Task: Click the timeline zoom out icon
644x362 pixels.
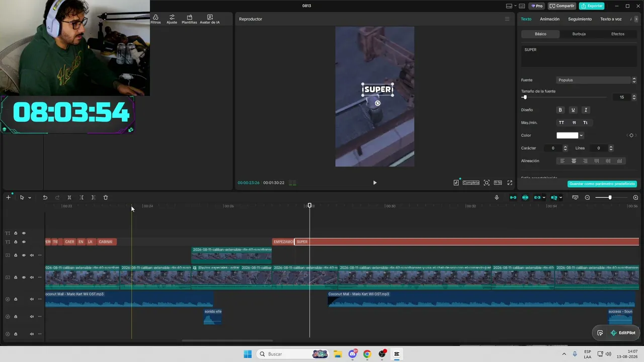Action: click(587, 198)
